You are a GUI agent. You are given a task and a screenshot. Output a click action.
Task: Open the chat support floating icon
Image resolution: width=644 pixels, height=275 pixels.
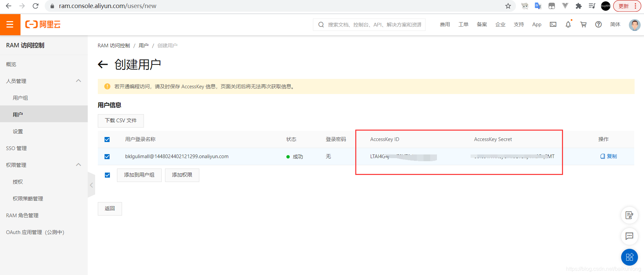point(629,236)
